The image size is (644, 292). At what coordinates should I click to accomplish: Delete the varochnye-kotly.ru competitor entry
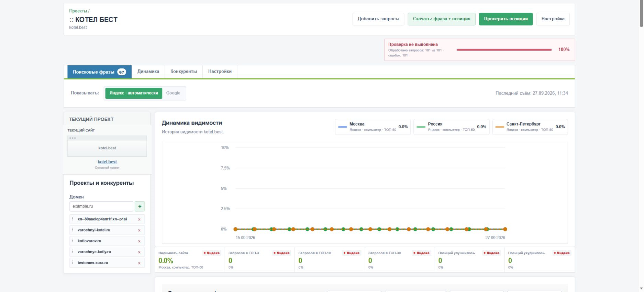pos(139,252)
